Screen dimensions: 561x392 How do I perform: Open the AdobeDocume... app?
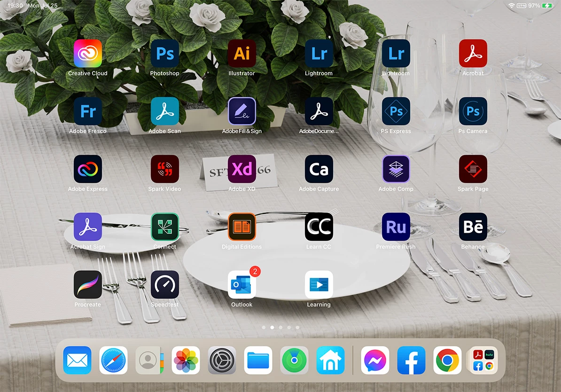319,111
